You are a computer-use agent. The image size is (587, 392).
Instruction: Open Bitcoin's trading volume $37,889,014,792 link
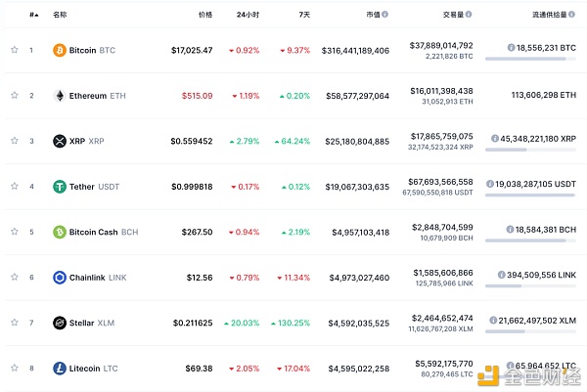(x=441, y=46)
